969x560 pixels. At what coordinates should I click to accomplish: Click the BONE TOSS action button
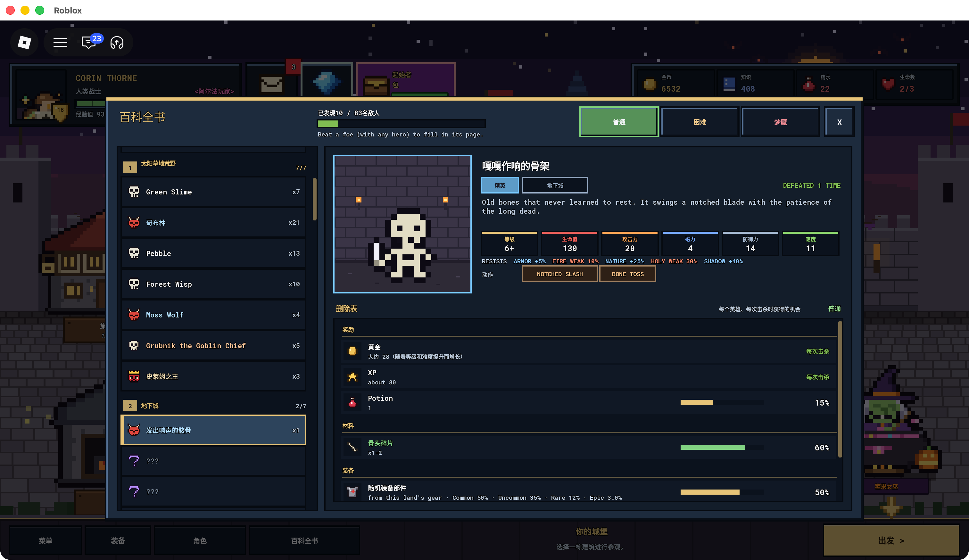click(x=627, y=274)
